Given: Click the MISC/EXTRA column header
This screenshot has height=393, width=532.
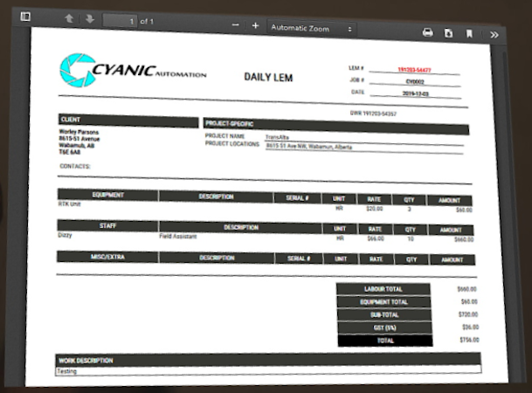Looking at the screenshot, I should pyautogui.click(x=107, y=257).
